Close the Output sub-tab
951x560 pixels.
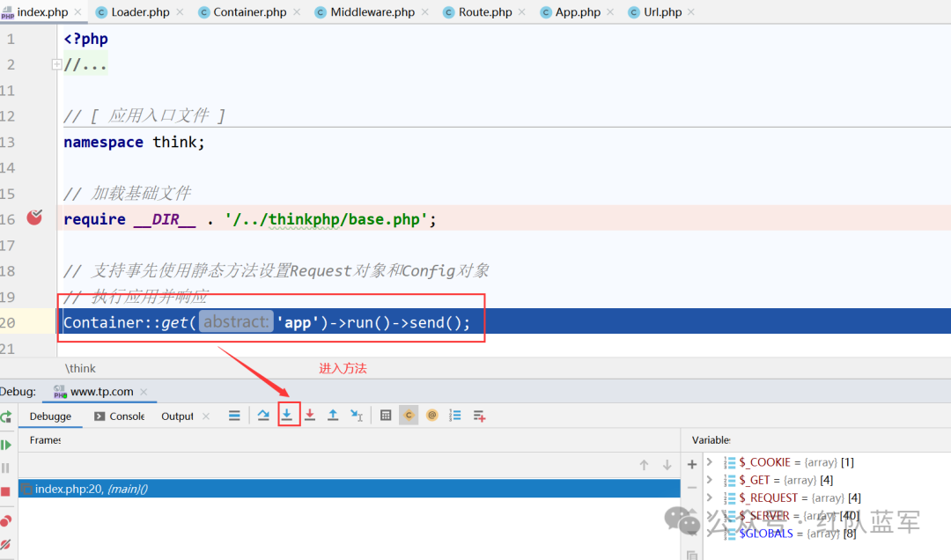click(x=205, y=416)
